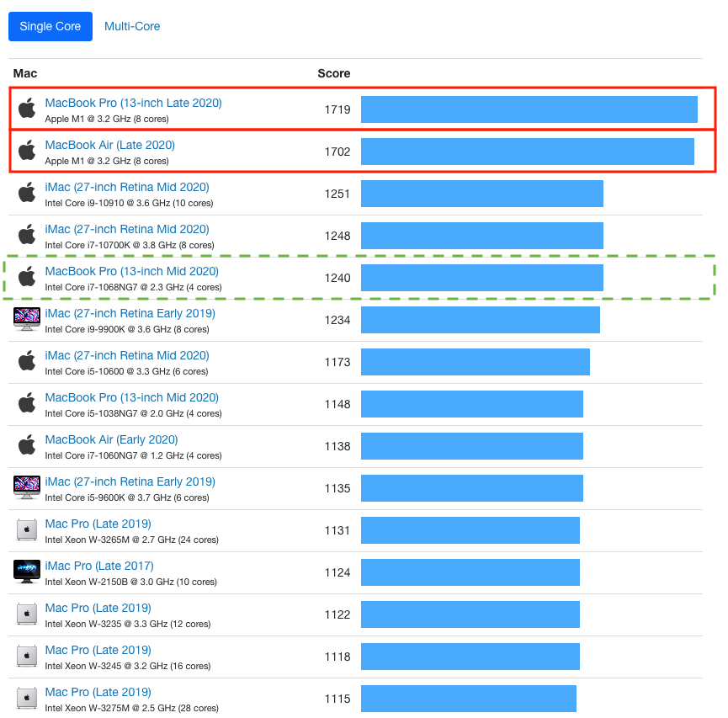Click Mac Pro tower icon on W-3275M row
The image size is (728, 718).
[27, 698]
